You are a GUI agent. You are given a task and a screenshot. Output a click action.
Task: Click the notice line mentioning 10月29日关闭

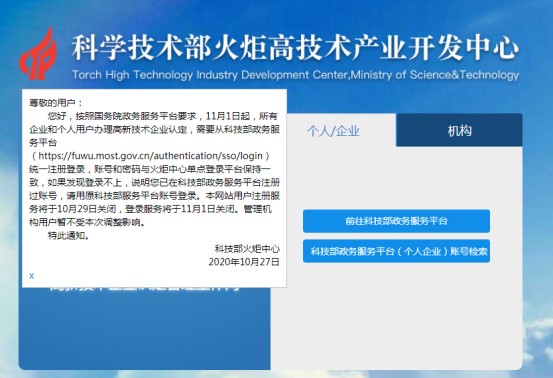click(x=150, y=209)
